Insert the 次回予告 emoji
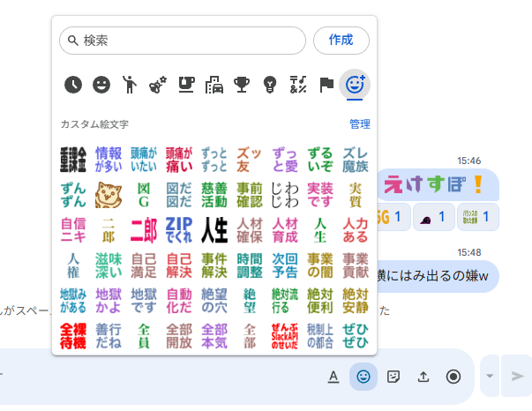Viewport: 532px width, 411px height. click(x=285, y=265)
